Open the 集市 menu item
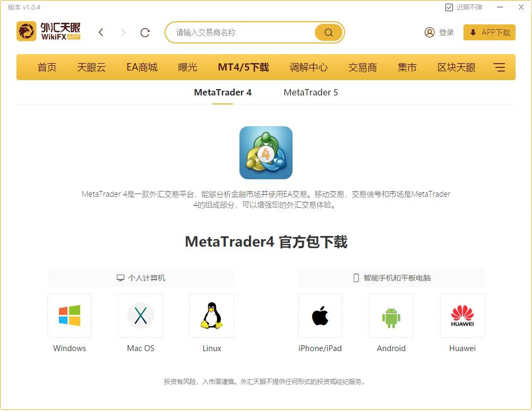 (407, 67)
